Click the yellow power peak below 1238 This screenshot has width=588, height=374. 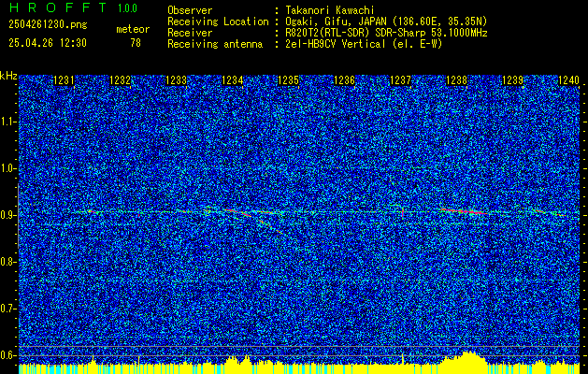point(466,358)
